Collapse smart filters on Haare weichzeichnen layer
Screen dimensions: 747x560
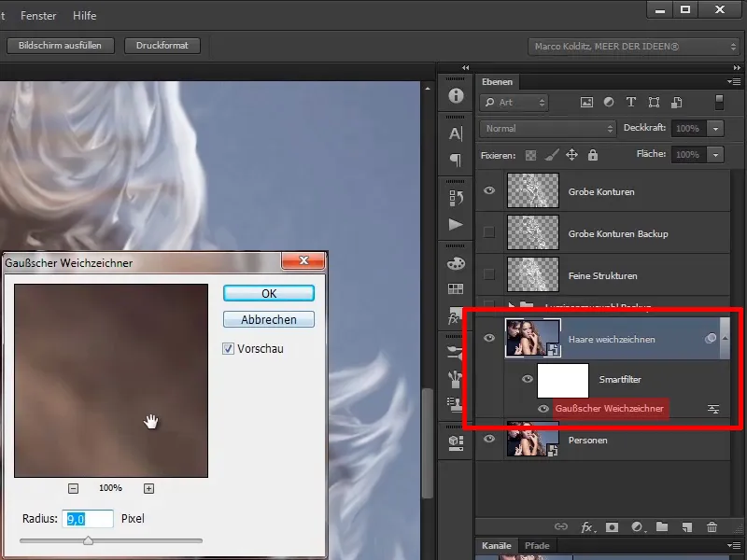pyautogui.click(x=726, y=338)
